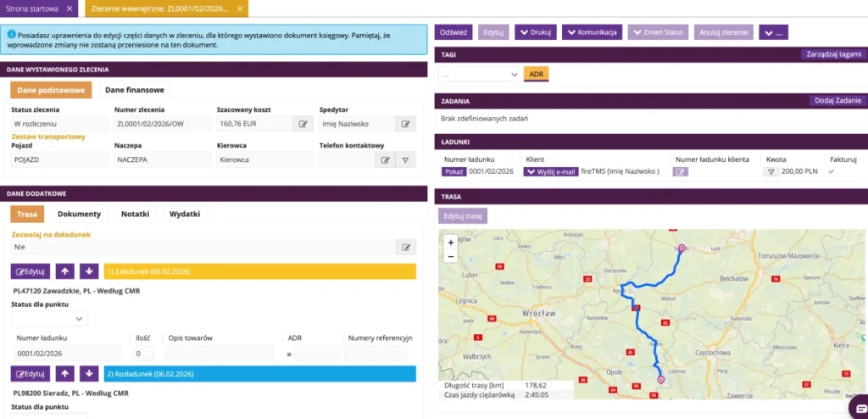
Task: Click Anuluj zlecenie button
Action: coord(724,32)
